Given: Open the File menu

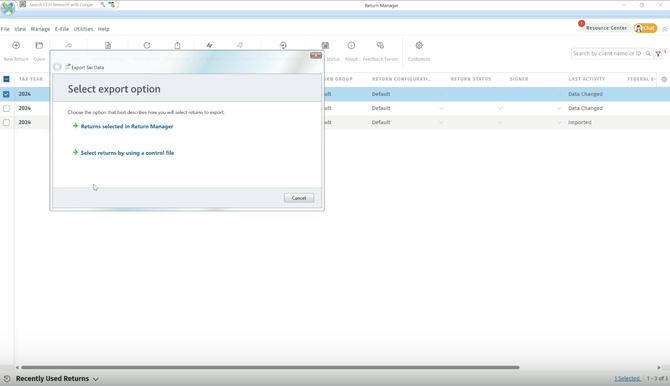Looking at the screenshot, I should point(5,29).
